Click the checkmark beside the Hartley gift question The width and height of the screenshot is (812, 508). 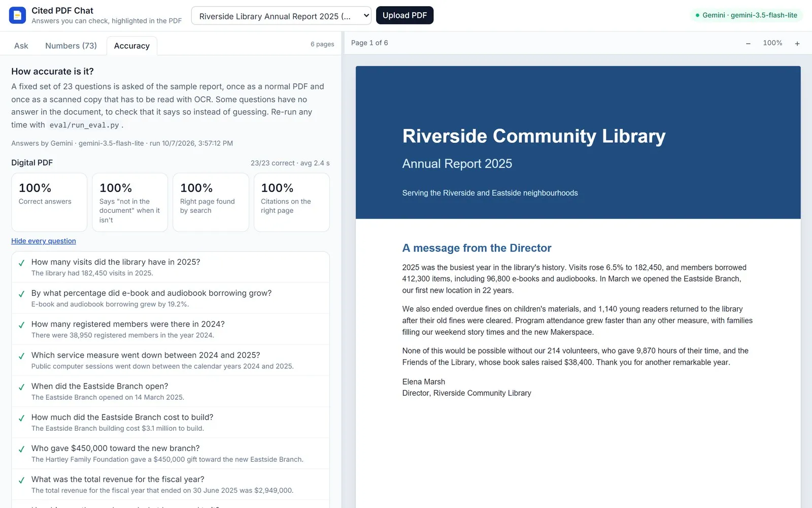(x=22, y=449)
